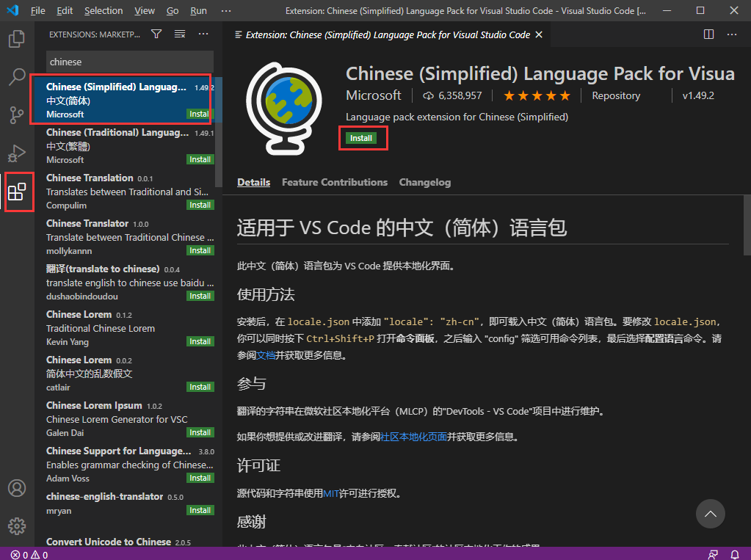Install chinese-english-translator by mryan

(x=200, y=511)
